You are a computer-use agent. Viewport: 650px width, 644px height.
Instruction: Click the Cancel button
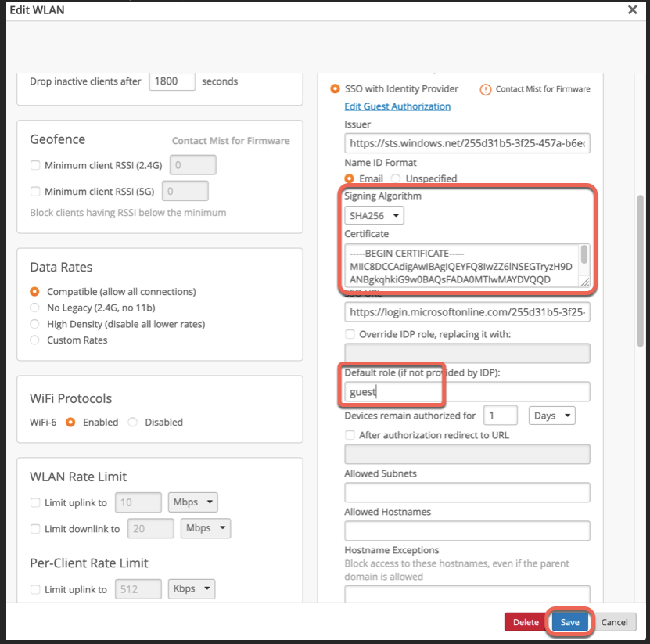614,622
